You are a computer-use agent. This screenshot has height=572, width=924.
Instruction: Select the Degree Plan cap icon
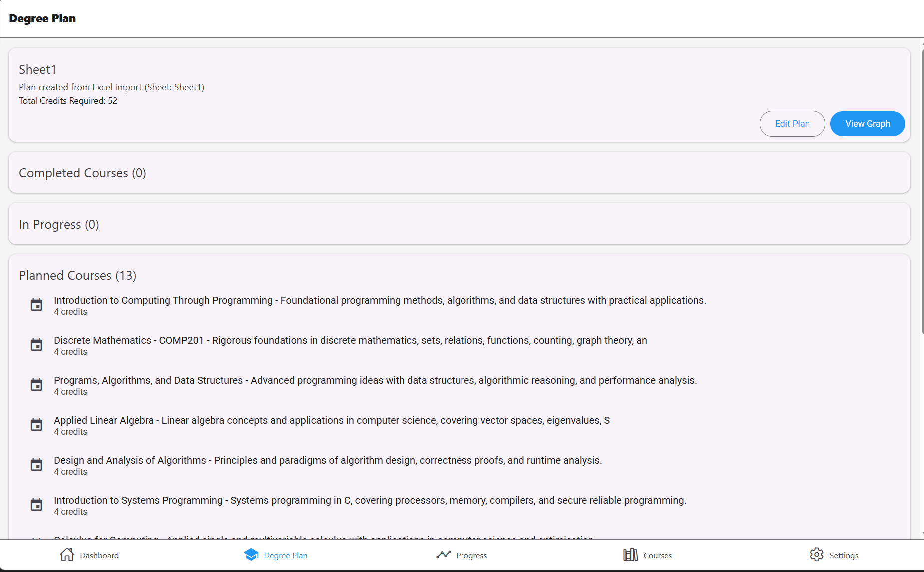[251, 555]
